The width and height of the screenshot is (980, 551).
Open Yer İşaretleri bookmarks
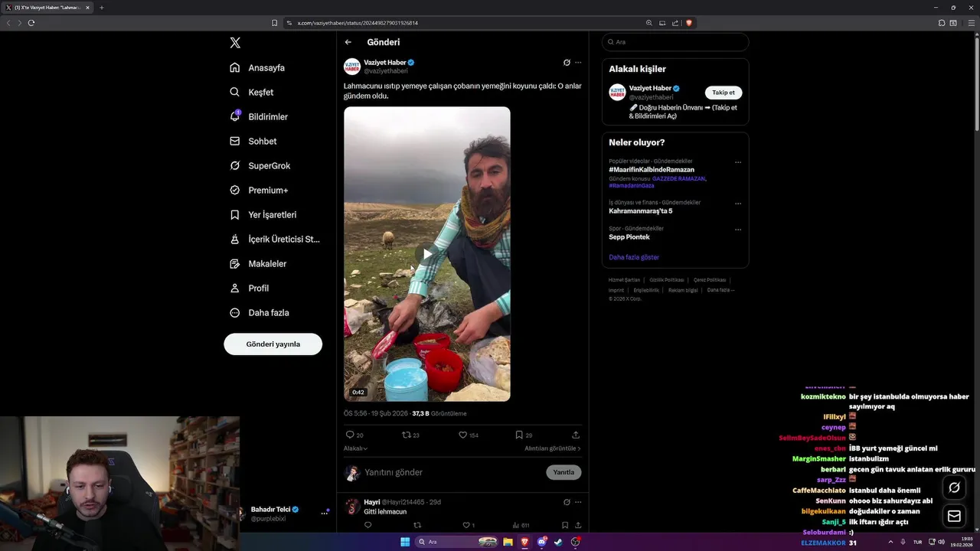263,214
